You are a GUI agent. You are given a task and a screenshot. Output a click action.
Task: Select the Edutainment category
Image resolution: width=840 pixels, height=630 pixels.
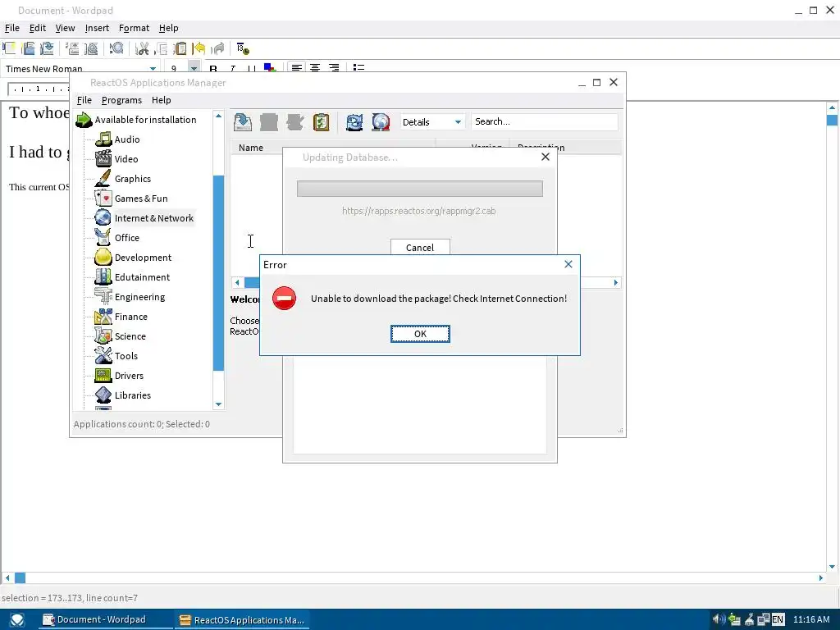pos(142,277)
